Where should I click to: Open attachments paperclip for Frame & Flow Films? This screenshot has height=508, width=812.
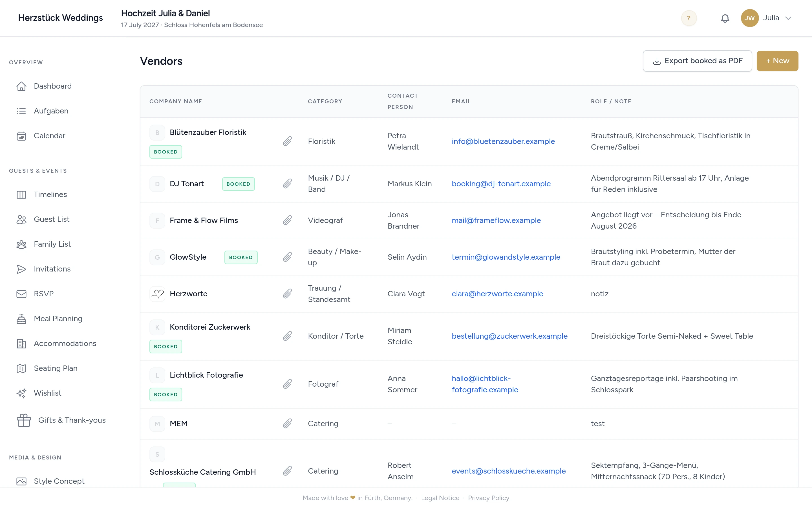click(287, 220)
